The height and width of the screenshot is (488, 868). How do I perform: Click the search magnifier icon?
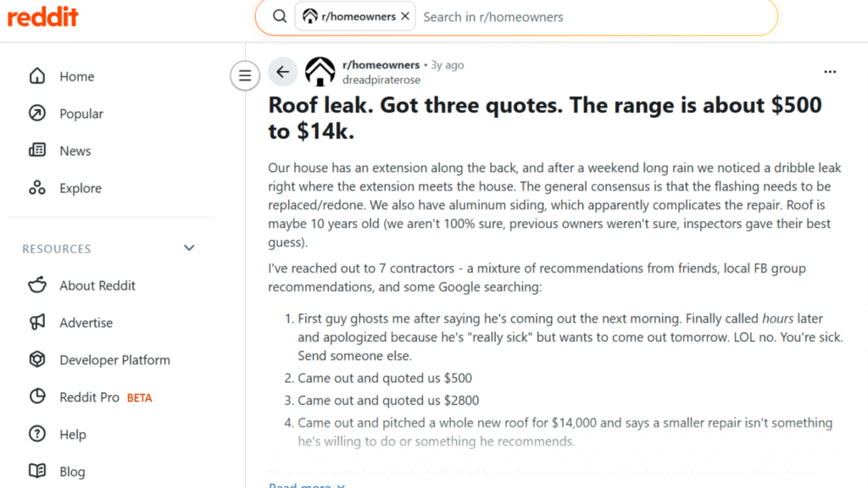[x=278, y=16]
